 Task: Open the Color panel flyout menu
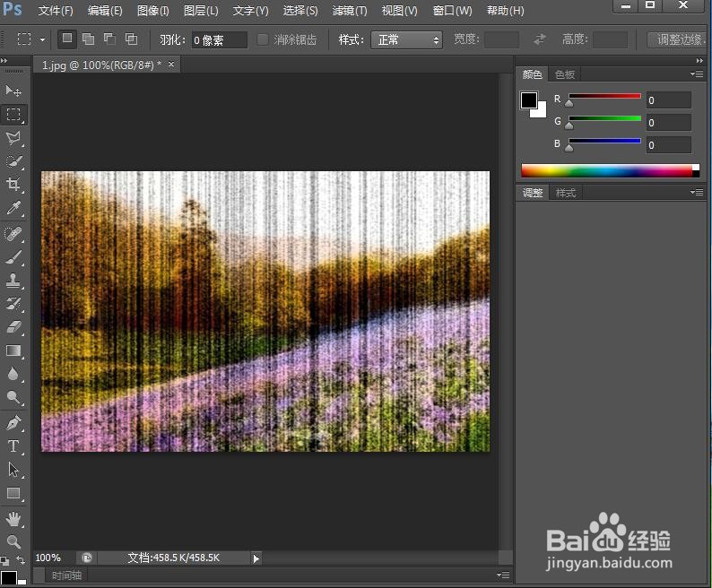coord(697,73)
